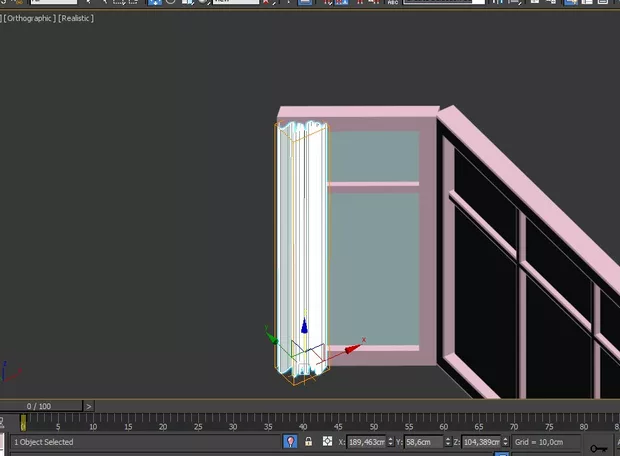Toggle Isolate Selection in status bar
The width and height of the screenshot is (620, 456).
[x=291, y=441]
